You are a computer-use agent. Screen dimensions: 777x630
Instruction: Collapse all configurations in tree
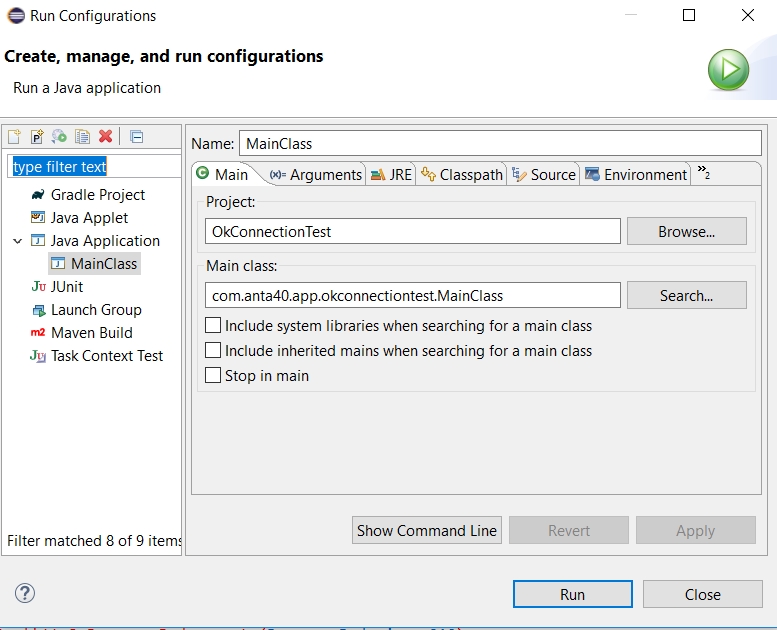click(136, 136)
